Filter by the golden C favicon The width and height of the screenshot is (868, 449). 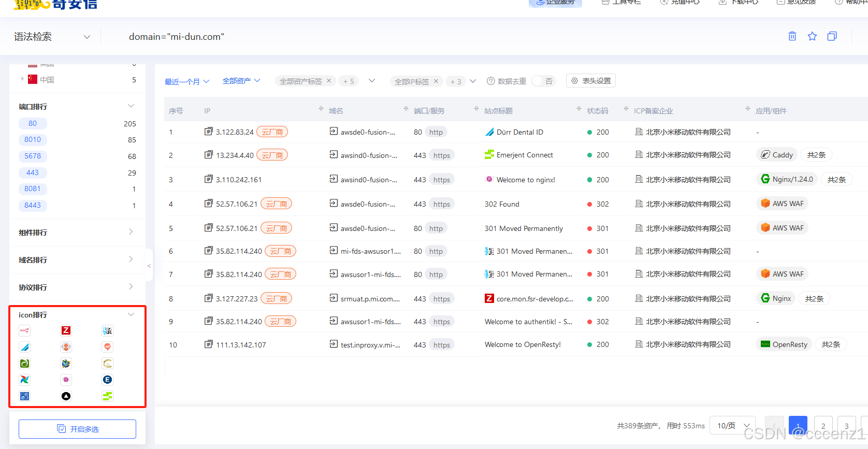[x=107, y=364]
